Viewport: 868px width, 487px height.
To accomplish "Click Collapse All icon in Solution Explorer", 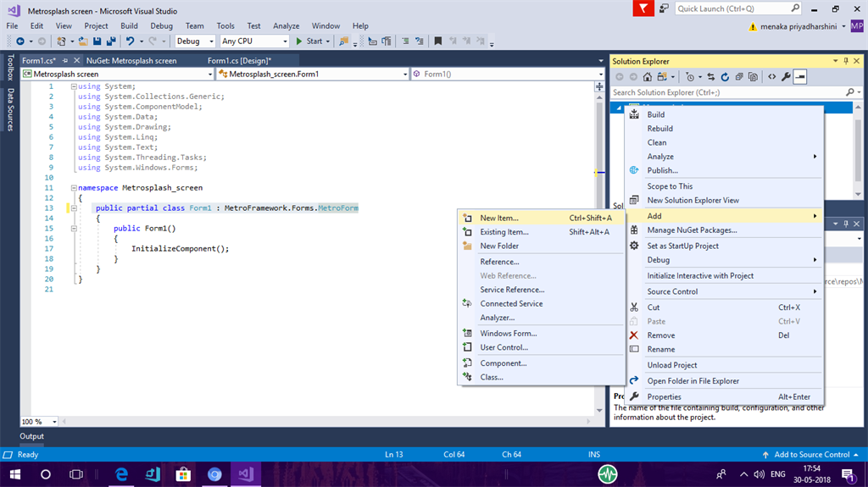I will [x=739, y=77].
